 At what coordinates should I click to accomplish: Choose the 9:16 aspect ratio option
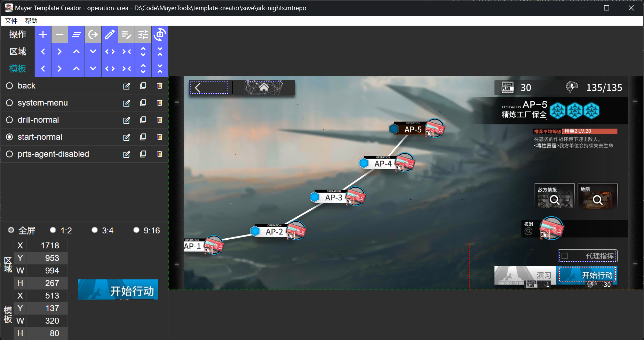(x=136, y=230)
